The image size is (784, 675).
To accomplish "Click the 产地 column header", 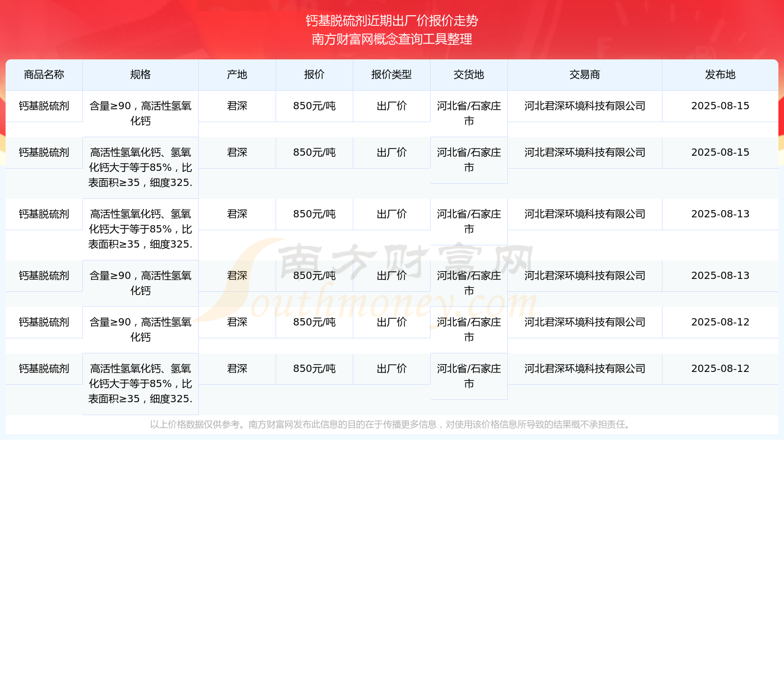I will [x=237, y=75].
